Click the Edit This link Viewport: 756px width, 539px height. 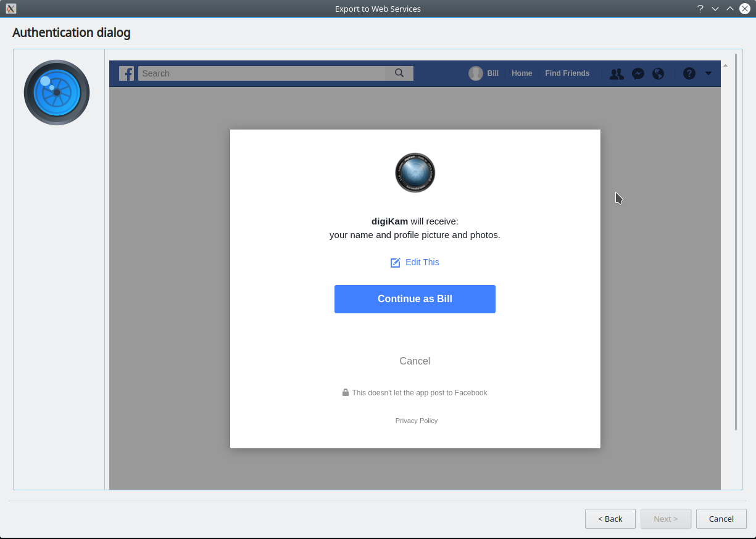click(x=422, y=262)
